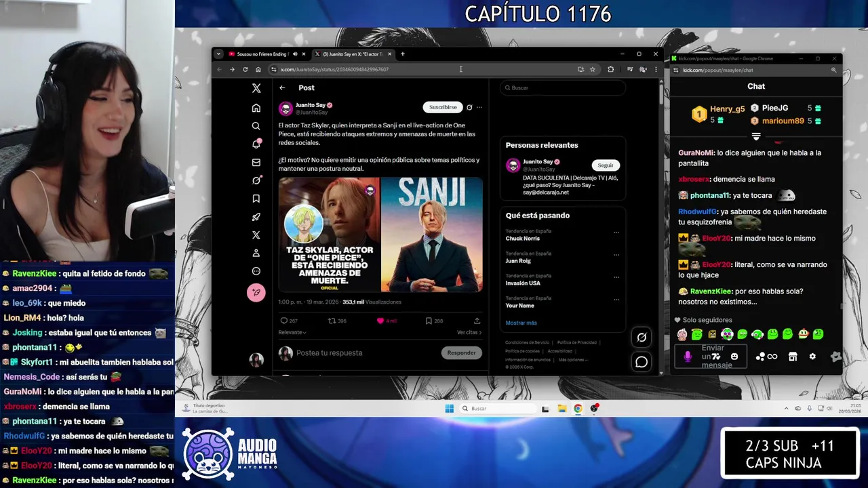Expand the Relevante replies sort dropdown
Screen dimensions: 868x488
pyautogui.click(x=292, y=332)
